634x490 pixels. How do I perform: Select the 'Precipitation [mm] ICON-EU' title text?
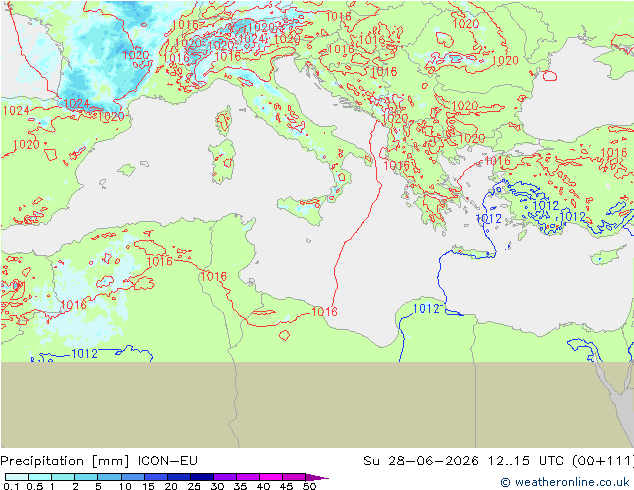point(99,461)
